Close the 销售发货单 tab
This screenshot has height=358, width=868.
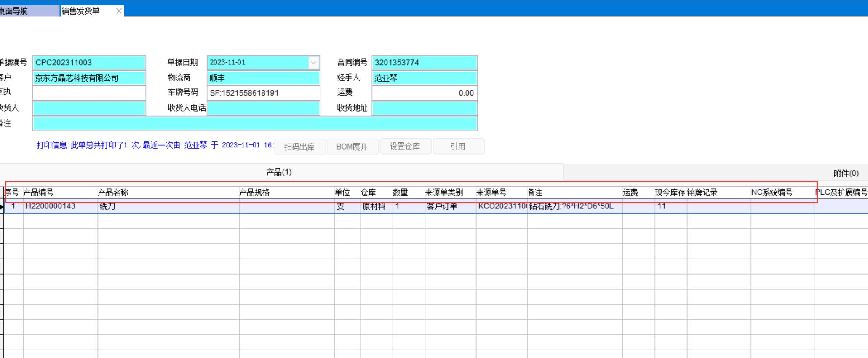coord(119,11)
